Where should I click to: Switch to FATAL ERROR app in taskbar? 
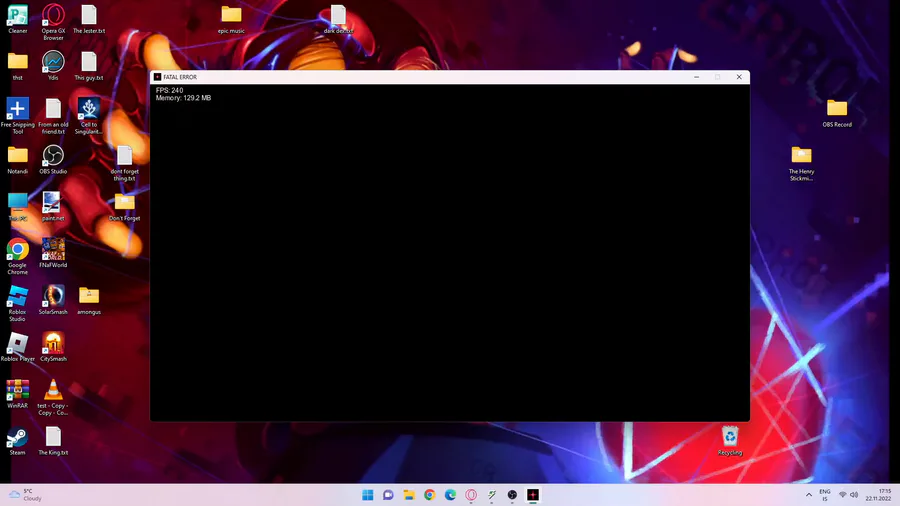click(x=533, y=495)
